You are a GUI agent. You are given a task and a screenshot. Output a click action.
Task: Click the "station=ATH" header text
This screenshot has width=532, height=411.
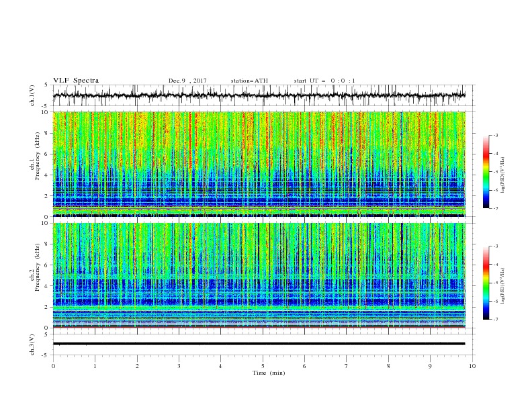point(249,81)
